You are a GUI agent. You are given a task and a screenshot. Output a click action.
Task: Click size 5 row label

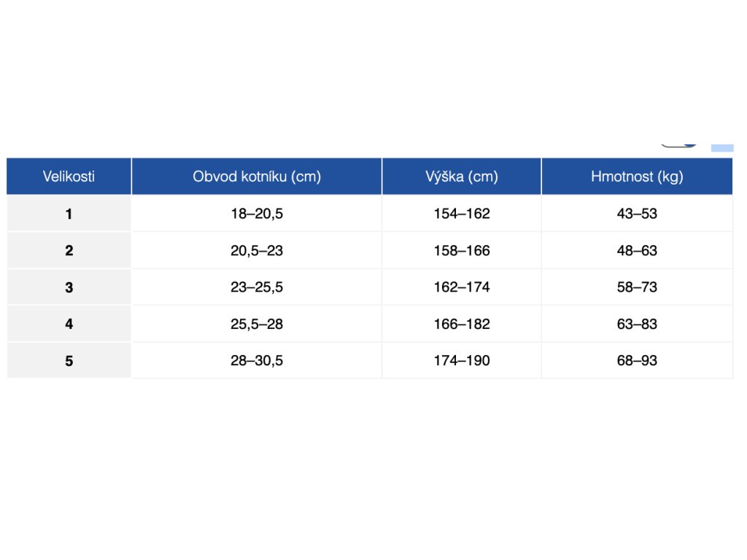(69, 360)
